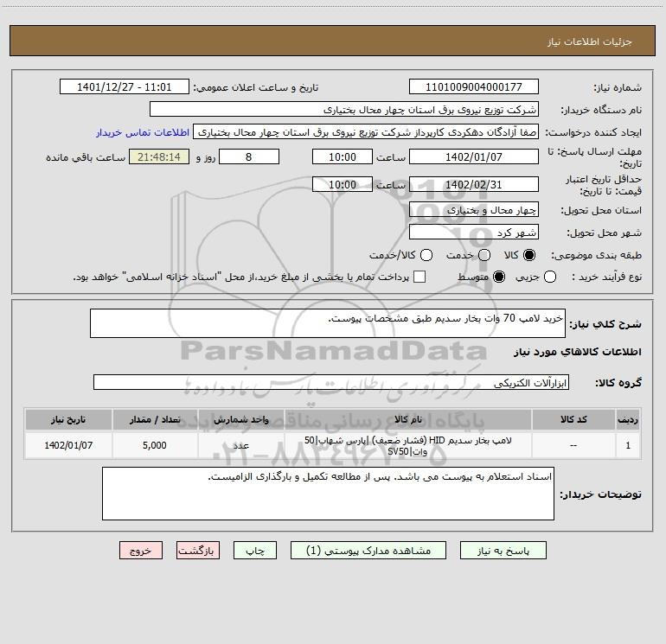
Task: Select جزیی purchase process radio
Action: click(x=550, y=277)
